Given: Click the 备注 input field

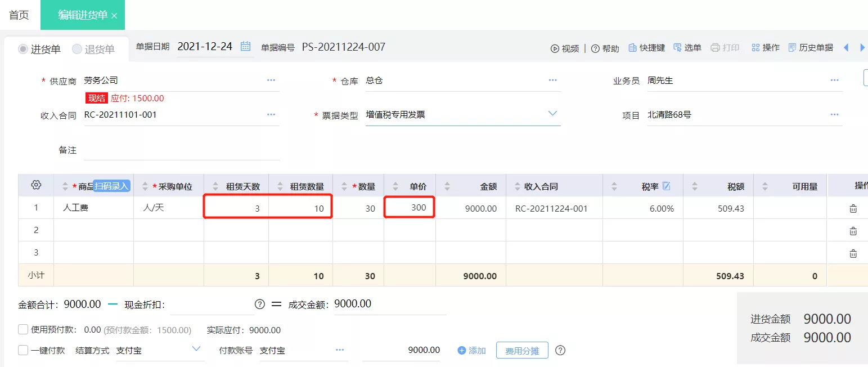Looking at the screenshot, I should pos(182,150).
